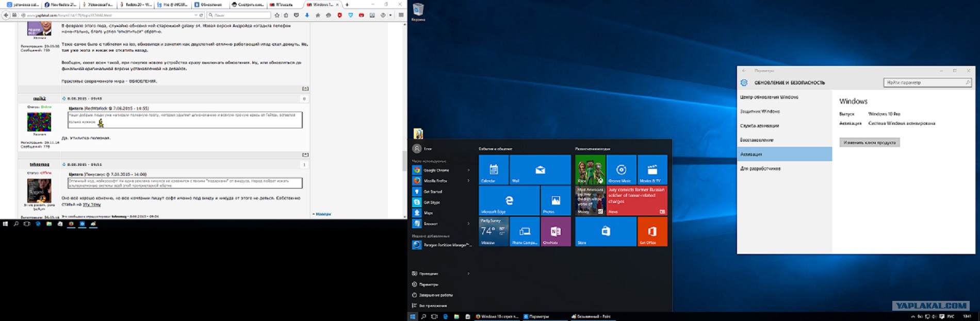980x321 pixels.
Task: Click the Параметры taskbar button
Action: click(544, 316)
